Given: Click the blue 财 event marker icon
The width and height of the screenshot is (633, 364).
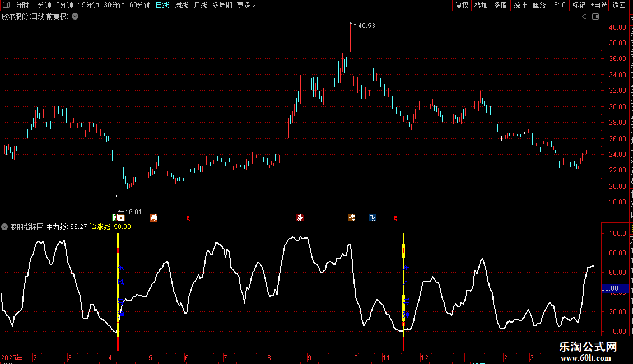Looking at the screenshot, I should pos(373,218).
